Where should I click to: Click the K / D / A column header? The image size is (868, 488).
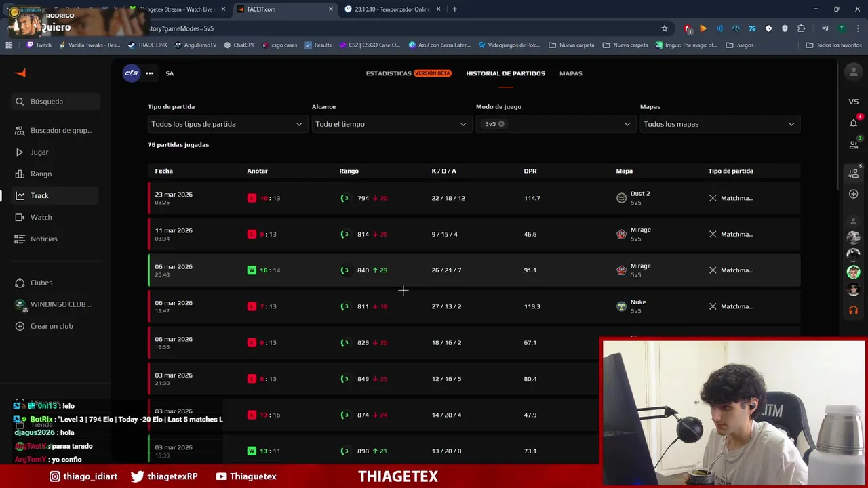click(x=443, y=171)
